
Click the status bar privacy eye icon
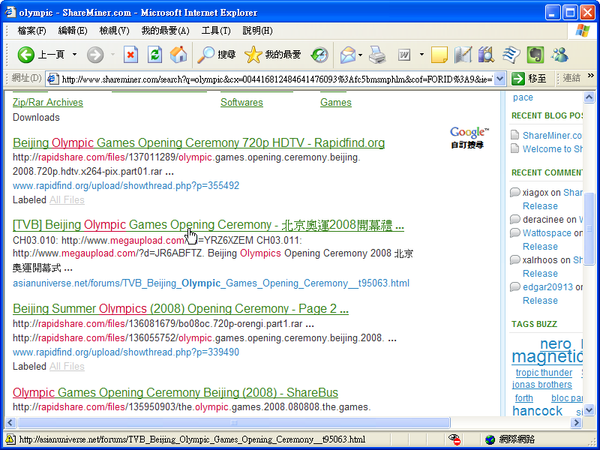point(454,439)
